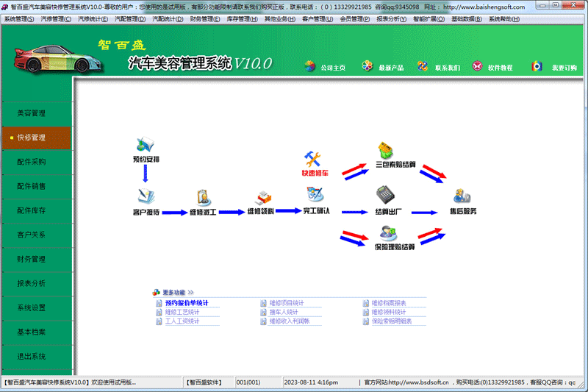
Task: Open the 维修派工 dispatch icon
Action: [204, 197]
